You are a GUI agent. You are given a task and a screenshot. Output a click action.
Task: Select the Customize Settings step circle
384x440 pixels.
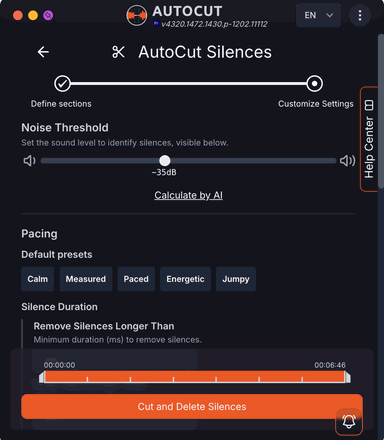[x=314, y=83]
